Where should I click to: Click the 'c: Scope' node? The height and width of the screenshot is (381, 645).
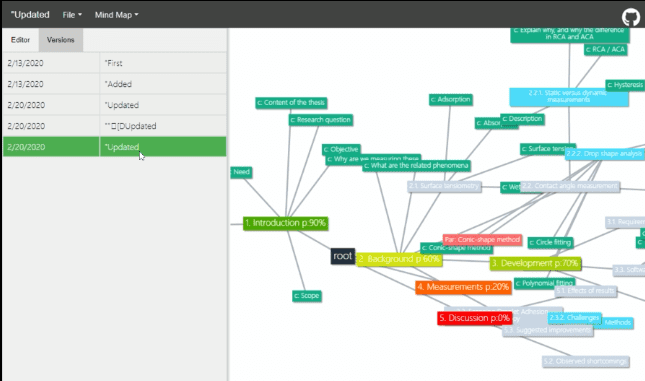(307, 295)
